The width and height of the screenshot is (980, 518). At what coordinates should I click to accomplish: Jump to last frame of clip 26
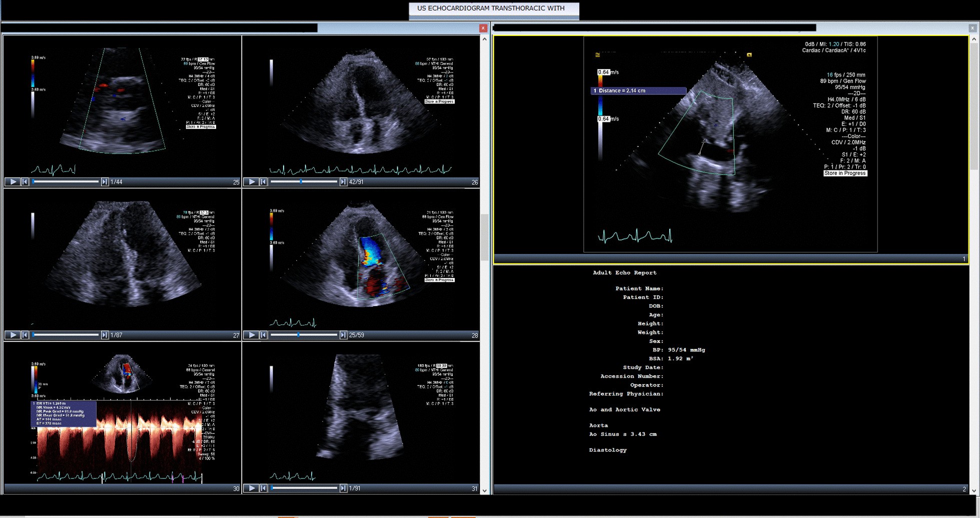[343, 182]
